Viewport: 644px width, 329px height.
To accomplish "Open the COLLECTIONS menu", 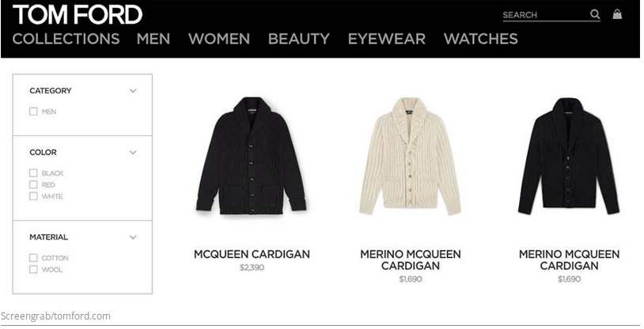I will [x=66, y=39].
